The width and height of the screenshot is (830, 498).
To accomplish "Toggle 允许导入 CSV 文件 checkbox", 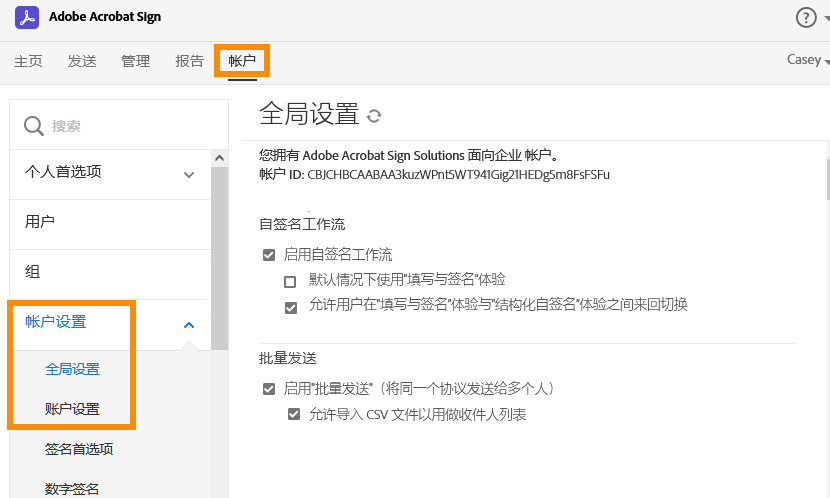I will click(x=294, y=414).
